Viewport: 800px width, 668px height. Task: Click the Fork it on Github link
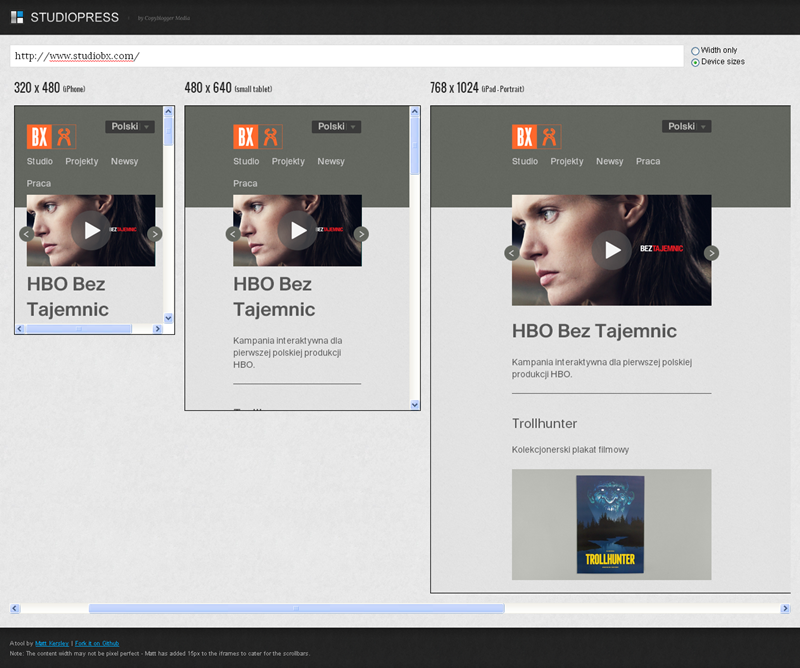(97, 643)
